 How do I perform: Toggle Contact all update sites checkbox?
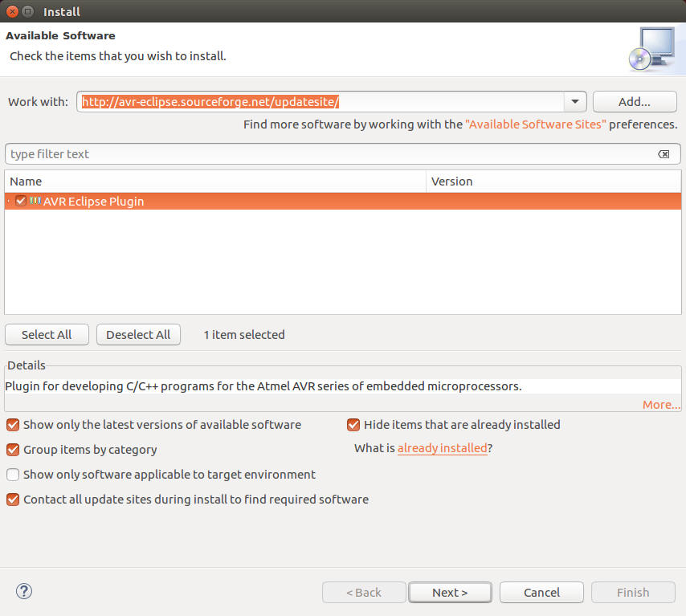coord(13,500)
